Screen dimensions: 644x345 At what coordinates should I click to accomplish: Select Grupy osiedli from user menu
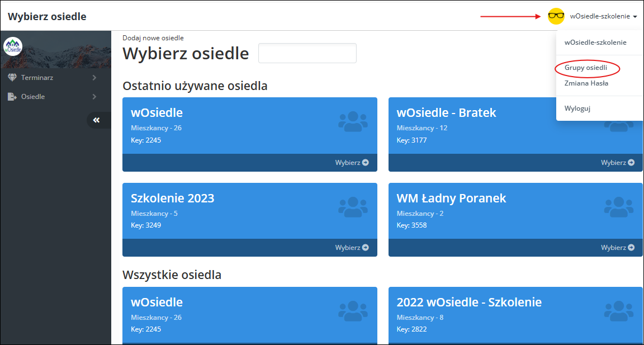[x=585, y=68]
